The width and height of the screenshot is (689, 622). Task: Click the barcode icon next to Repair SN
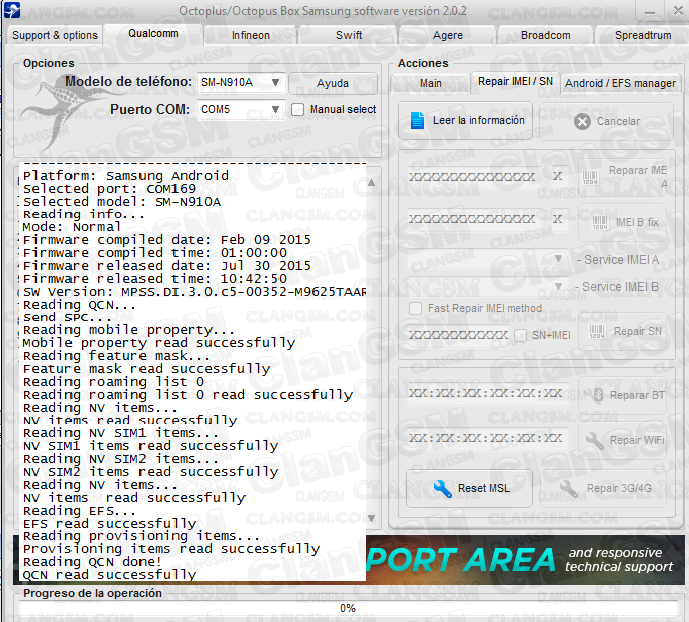(x=597, y=332)
